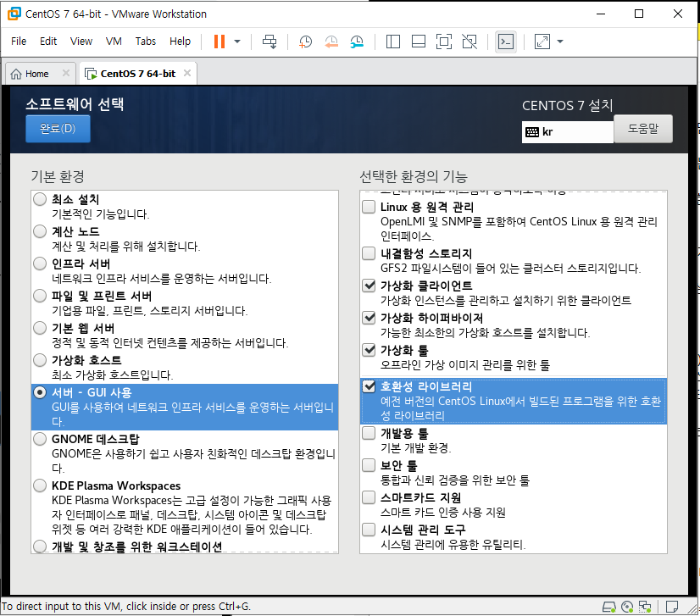Enable the 보안 툴 checkbox
Image resolution: width=700 pixels, height=616 pixels.
tap(369, 465)
